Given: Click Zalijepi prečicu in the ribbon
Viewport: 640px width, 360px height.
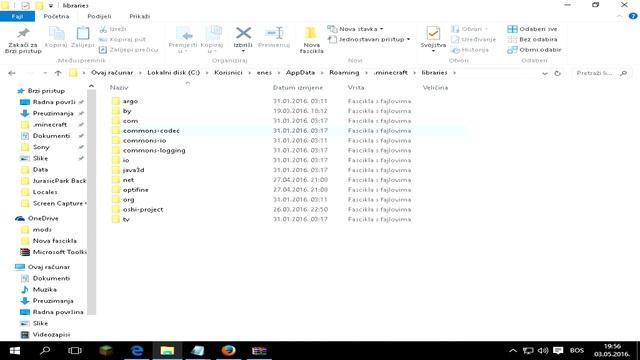Looking at the screenshot, I should click(x=129, y=49).
